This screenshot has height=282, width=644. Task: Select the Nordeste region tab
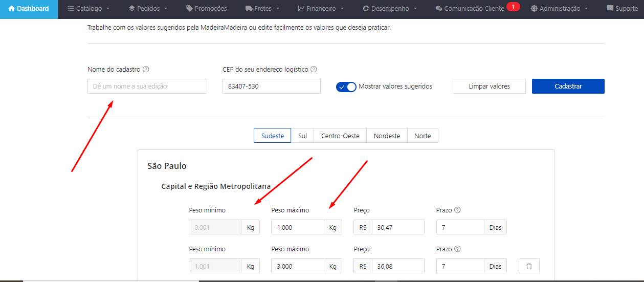point(387,136)
